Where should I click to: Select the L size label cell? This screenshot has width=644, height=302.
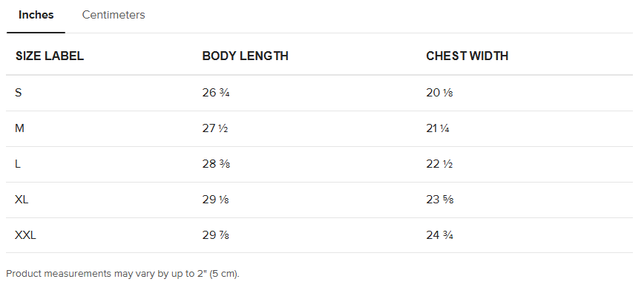18,164
